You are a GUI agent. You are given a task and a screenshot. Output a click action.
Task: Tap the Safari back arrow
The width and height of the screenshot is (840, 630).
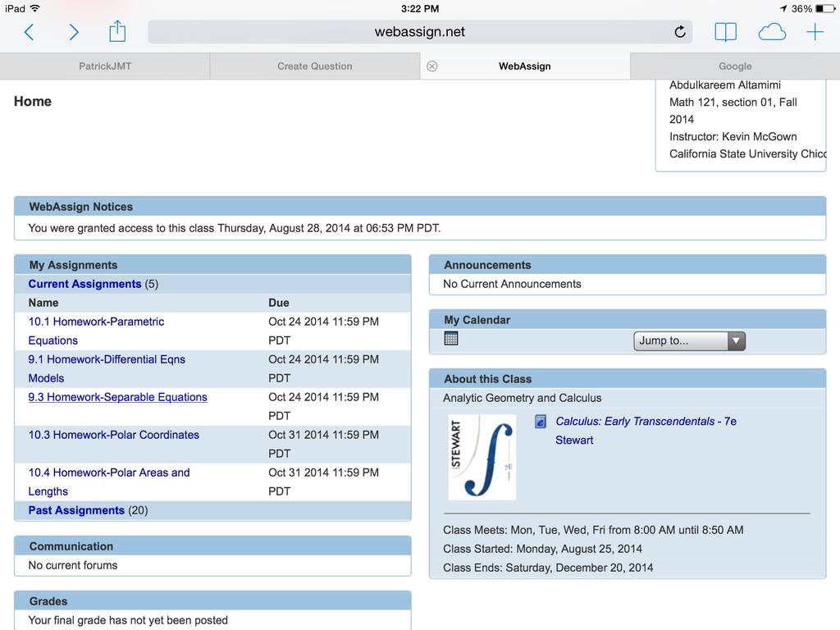[x=30, y=32]
